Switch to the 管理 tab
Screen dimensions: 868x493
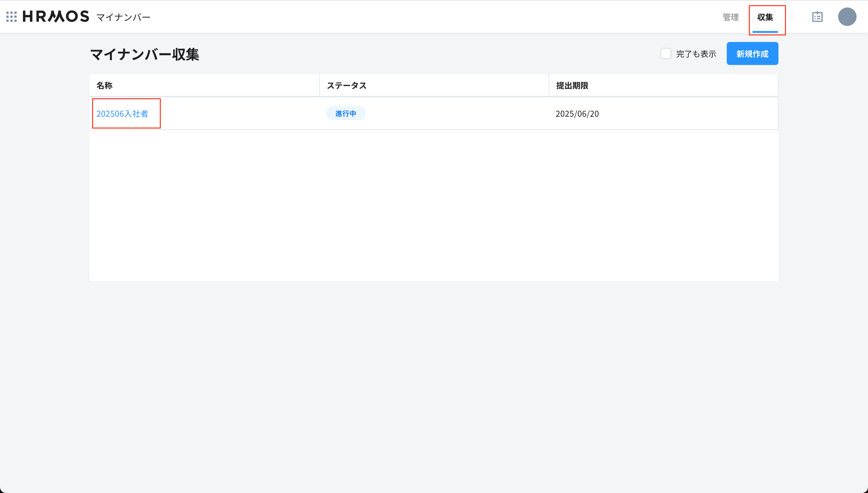coord(731,17)
